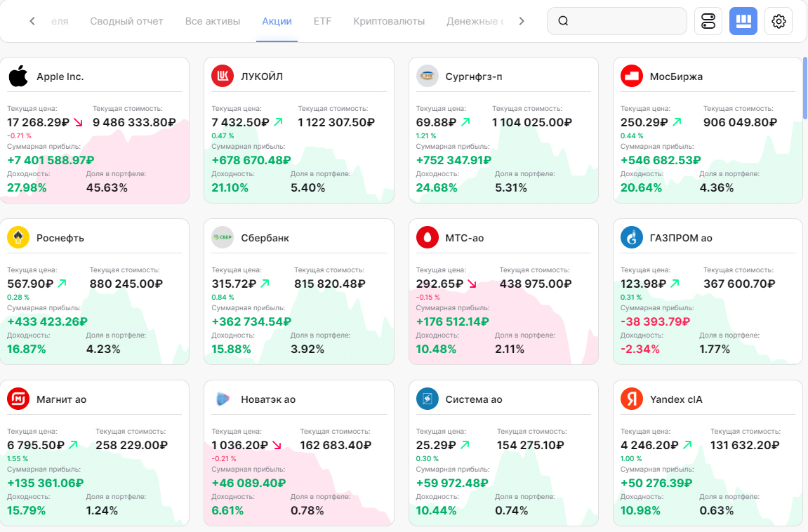The width and height of the screenshot is (808, 532).
Task: Click МТС-ао current value 438 975.00₽
Action: [x=536, y=284]
